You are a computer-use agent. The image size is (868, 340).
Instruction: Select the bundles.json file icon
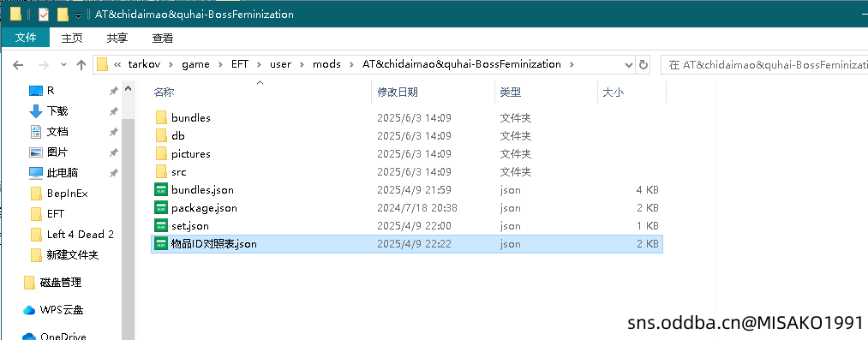coord(161,189)
